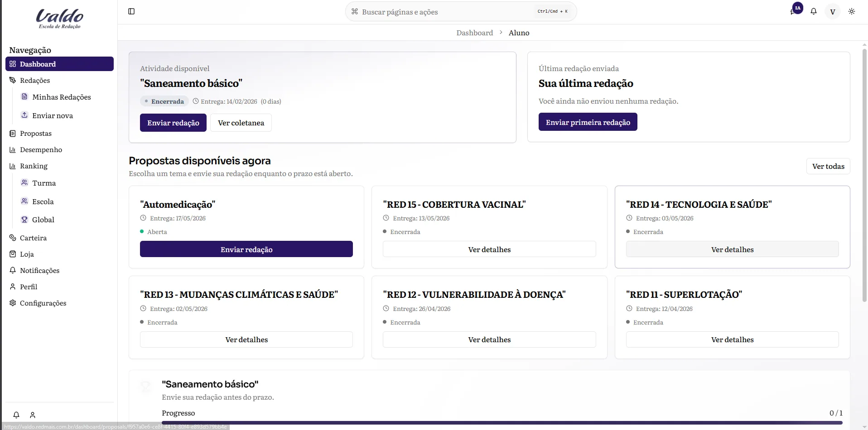Open the Perfil page
Viewport: 868px width, 430px height.
point(59,287)
